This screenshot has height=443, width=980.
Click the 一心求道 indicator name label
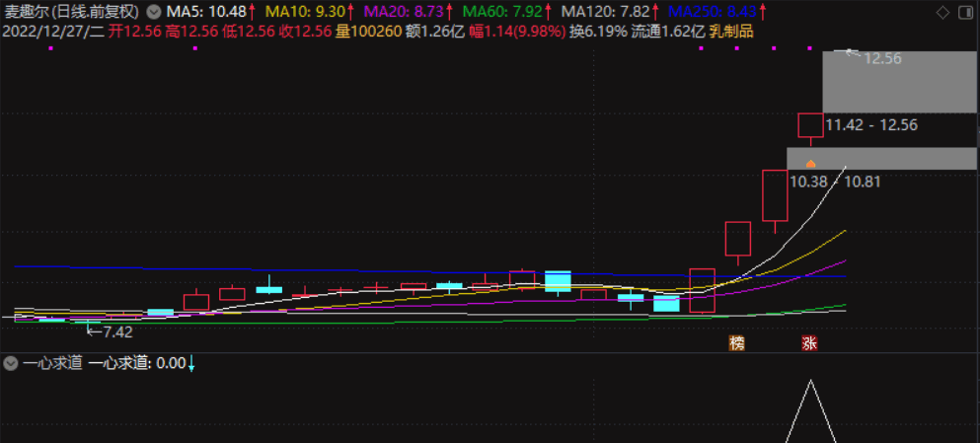[52, 364]
